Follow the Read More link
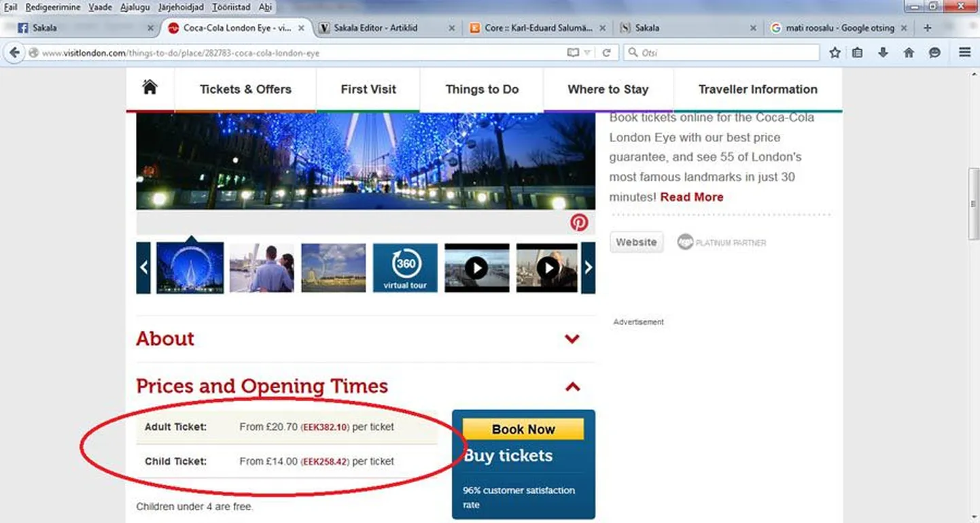 692,197
